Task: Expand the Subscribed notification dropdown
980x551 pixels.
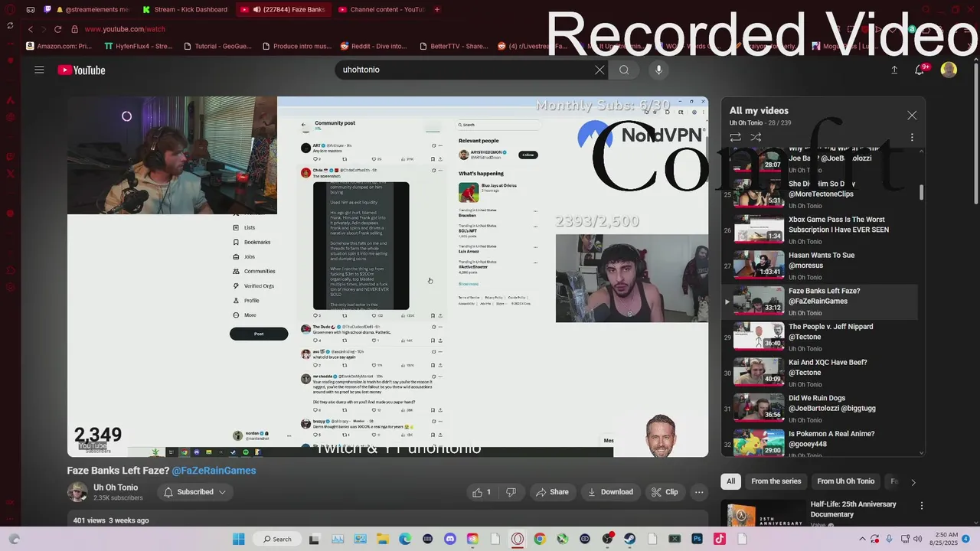Action: [x=195, y=492]
